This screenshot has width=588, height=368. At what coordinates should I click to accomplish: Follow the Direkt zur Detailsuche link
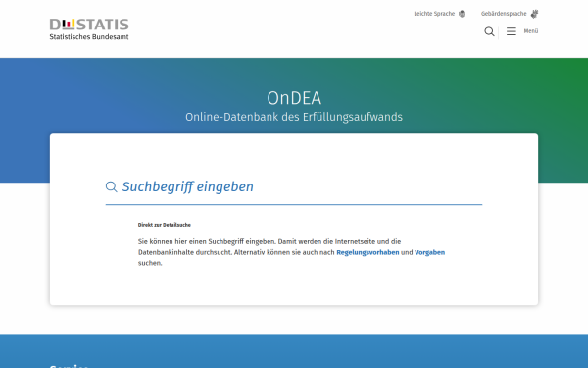pos(165,225)
